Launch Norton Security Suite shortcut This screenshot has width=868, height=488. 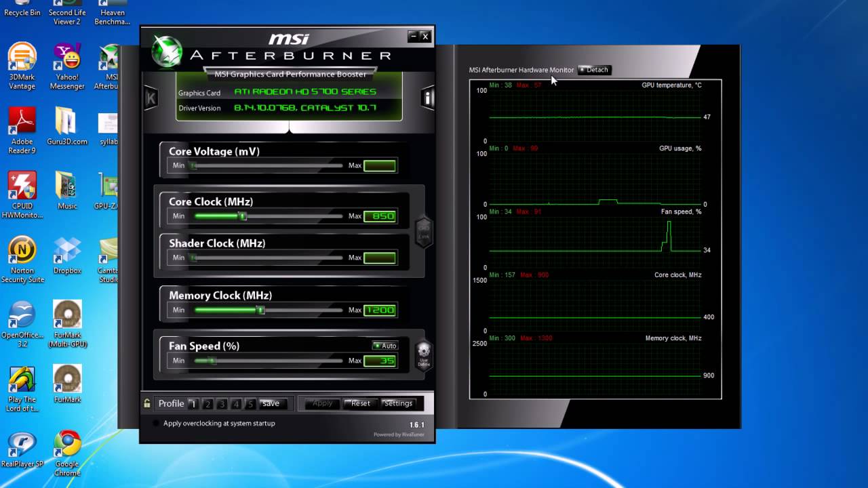[x=22, y=260]
